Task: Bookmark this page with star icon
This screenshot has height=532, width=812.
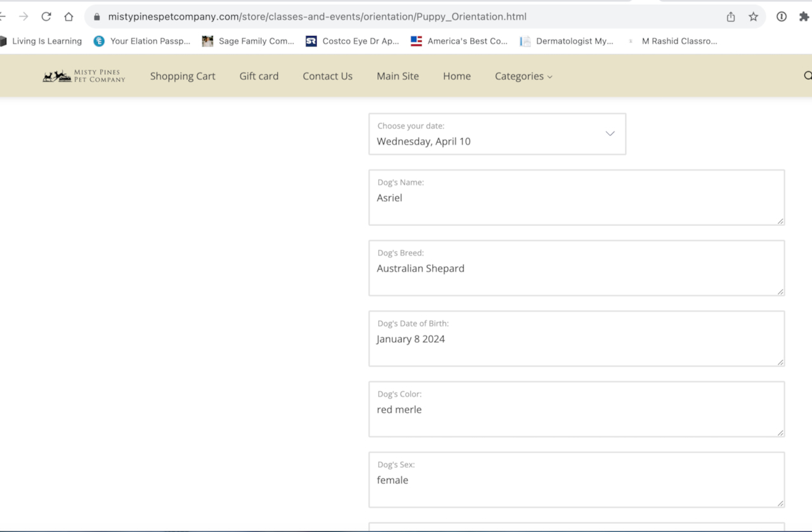Action: tap(753, 17)
